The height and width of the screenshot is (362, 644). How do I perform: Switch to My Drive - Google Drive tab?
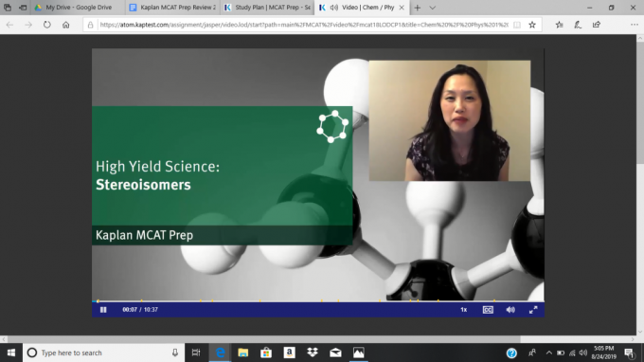(x=78, y=8)
